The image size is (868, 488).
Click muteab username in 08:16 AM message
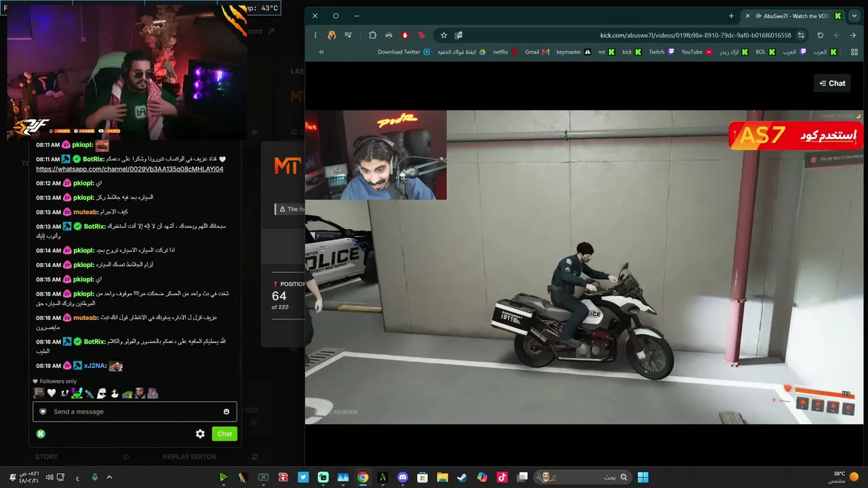click(85, 318)
